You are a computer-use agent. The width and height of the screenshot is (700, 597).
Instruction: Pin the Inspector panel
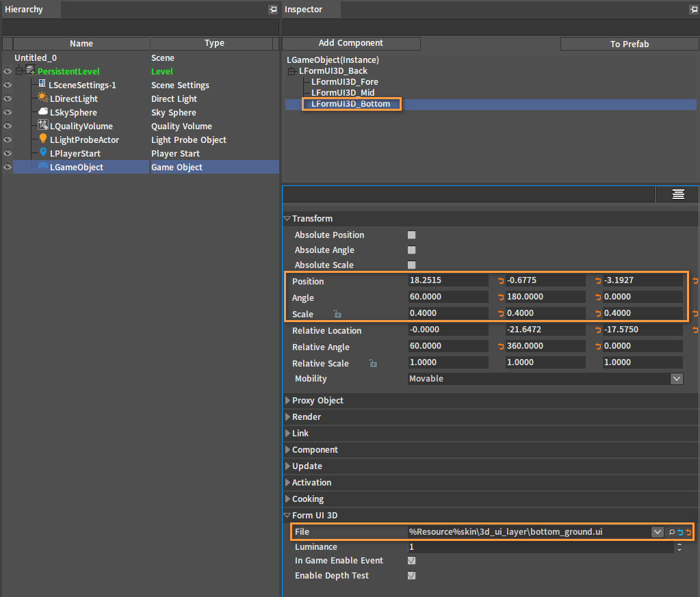[x=693, y=10]
